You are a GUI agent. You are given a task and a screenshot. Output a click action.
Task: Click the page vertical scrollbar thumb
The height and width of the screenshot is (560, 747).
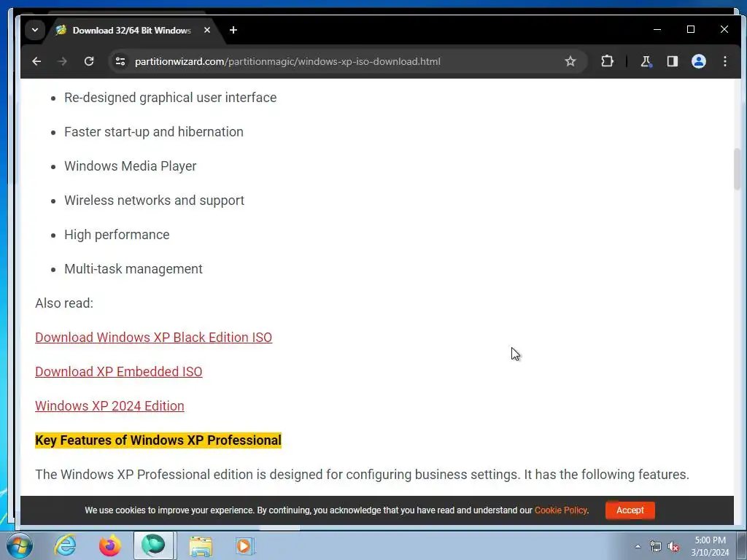pos(737,169)
